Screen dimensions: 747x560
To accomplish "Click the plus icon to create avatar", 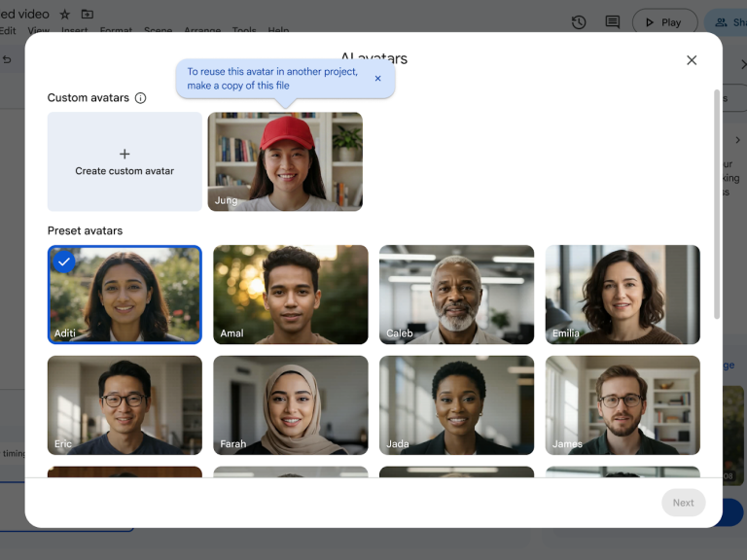I will point(124,154).
